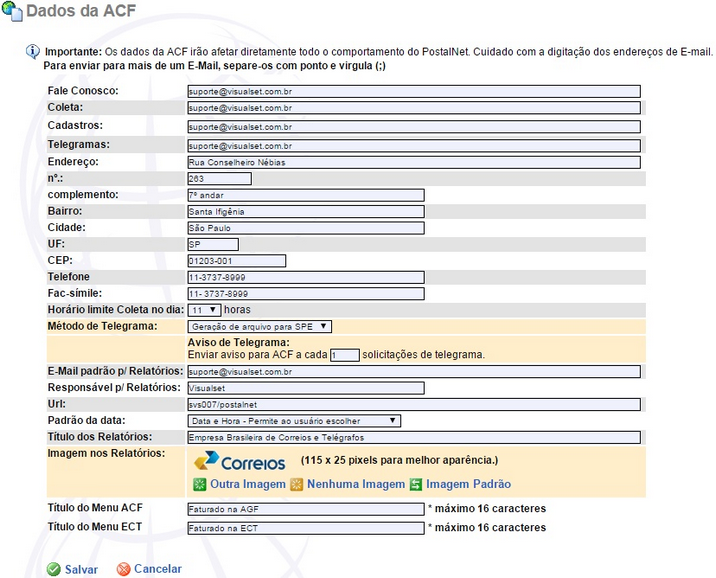Click the Fac-símile input field
This screenshot has height=578, width=716.
click(306, 294)
